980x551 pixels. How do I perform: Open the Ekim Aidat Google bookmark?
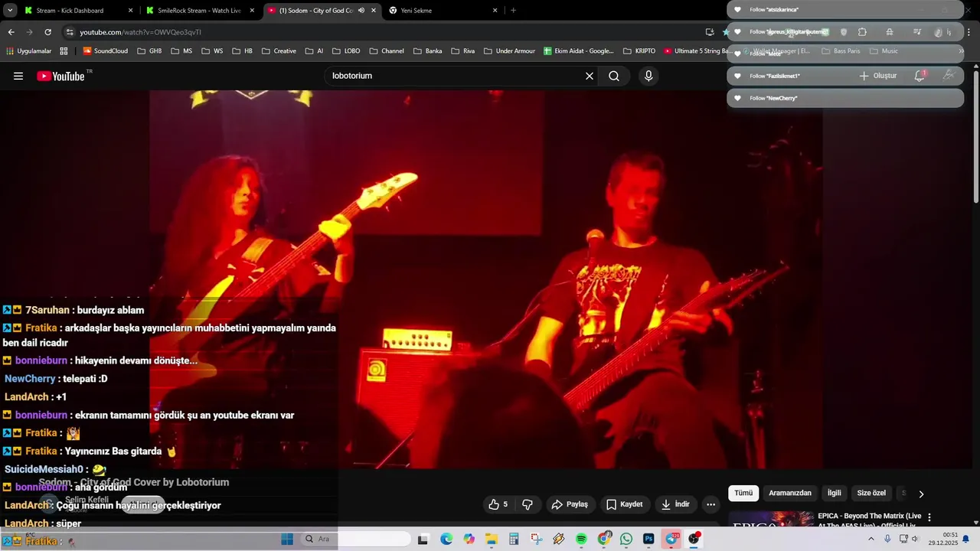[x=579, y=51]
